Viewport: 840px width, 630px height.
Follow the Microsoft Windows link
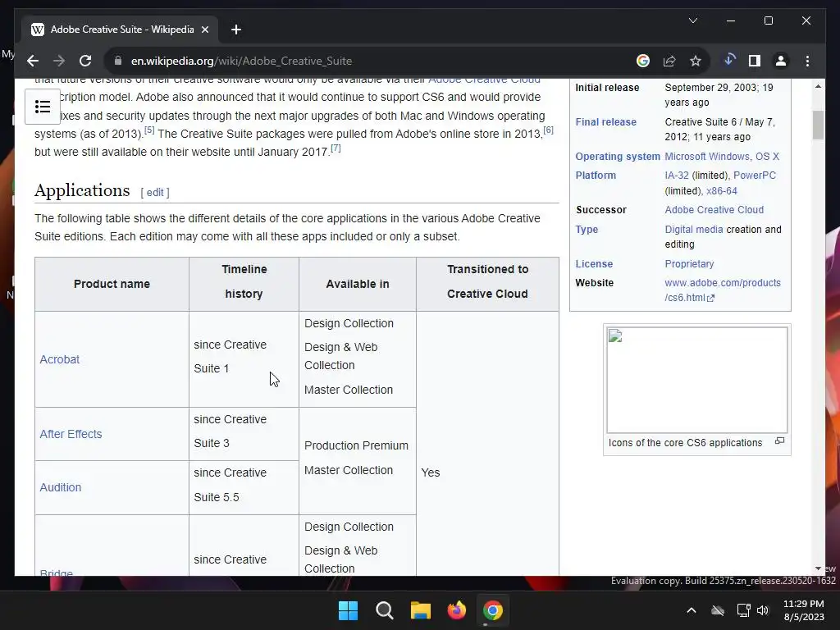point(707,157)
